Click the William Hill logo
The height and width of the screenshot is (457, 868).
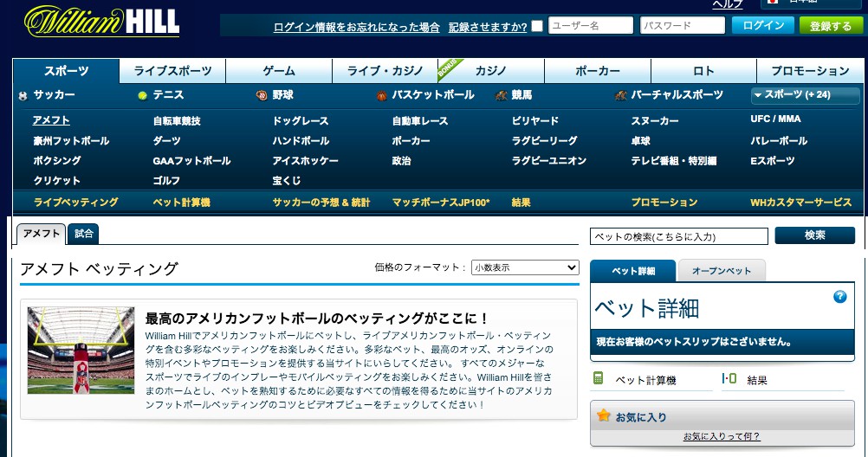click(101, 22)
